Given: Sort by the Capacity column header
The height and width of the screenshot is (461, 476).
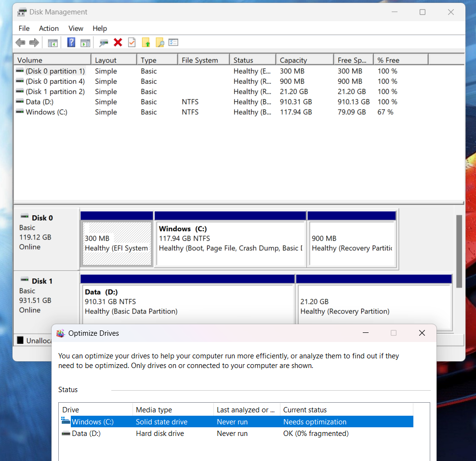Looking at the screenshot, I should 305,60.
